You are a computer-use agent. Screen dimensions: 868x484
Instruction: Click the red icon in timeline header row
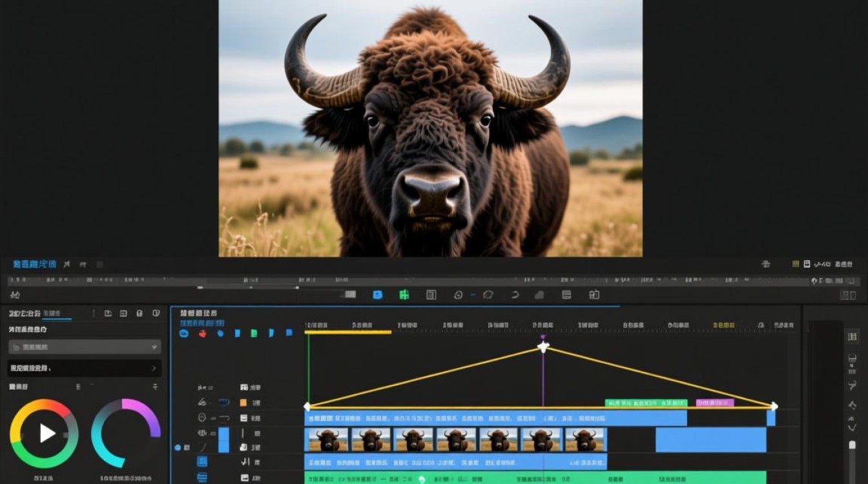pyautogui.click(x=202, y=333)
